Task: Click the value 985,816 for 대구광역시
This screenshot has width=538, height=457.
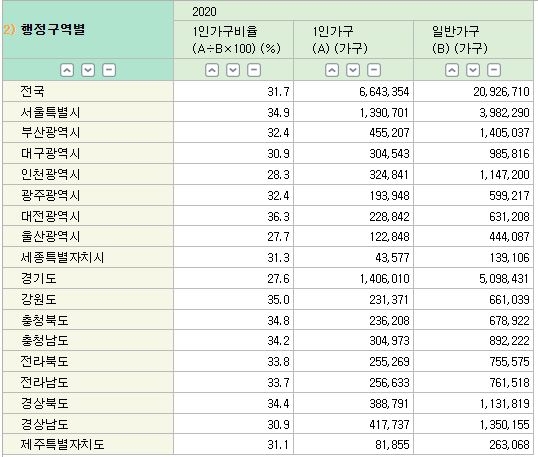Action: pyautogui.click(x=509, y=154)
